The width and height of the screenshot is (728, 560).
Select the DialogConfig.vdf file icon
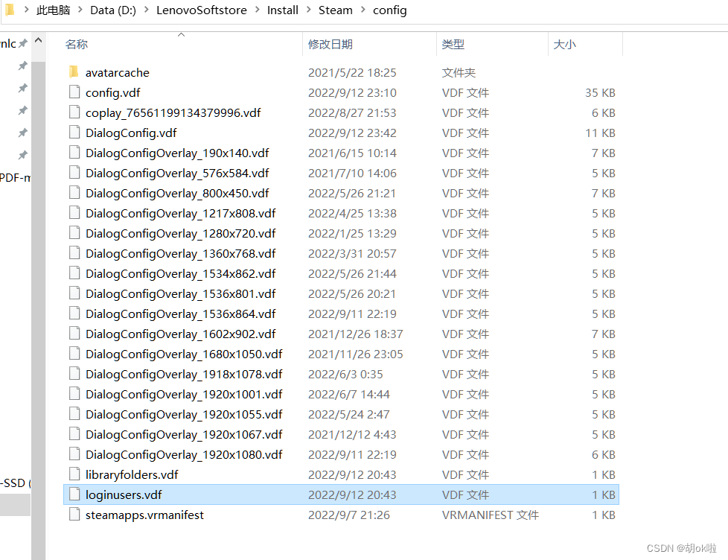point(74,133)
